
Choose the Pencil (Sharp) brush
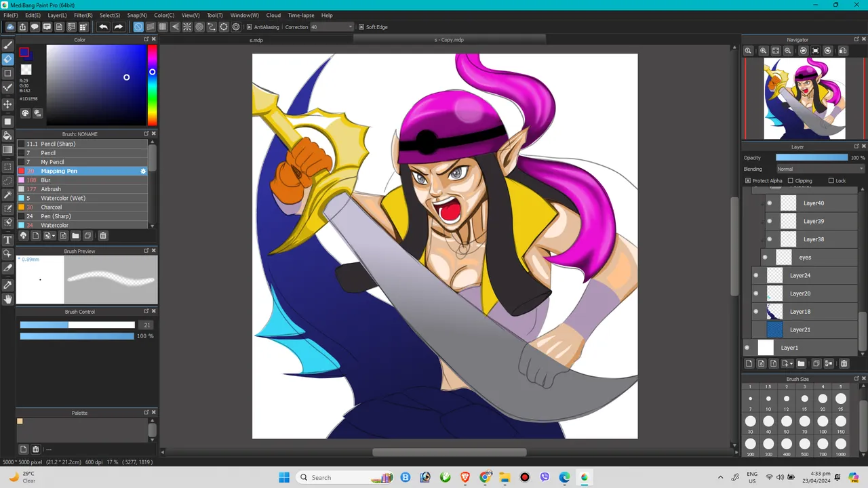(x=83, y=144)
